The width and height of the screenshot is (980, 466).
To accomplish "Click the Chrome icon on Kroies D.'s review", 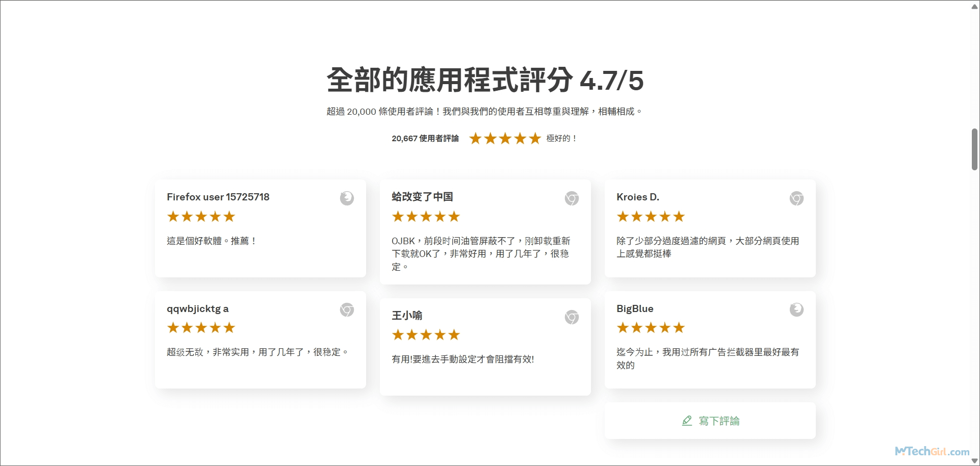I will 796,198.
